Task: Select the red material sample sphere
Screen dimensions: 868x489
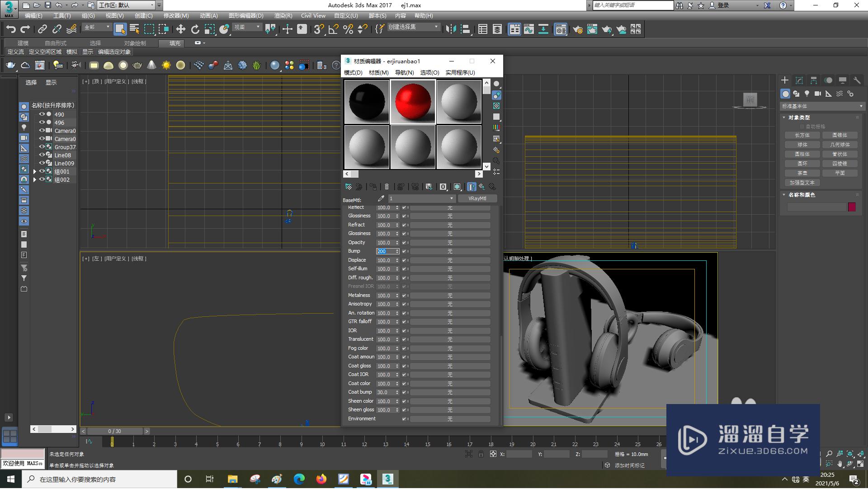Action: [x=413, y=102]
